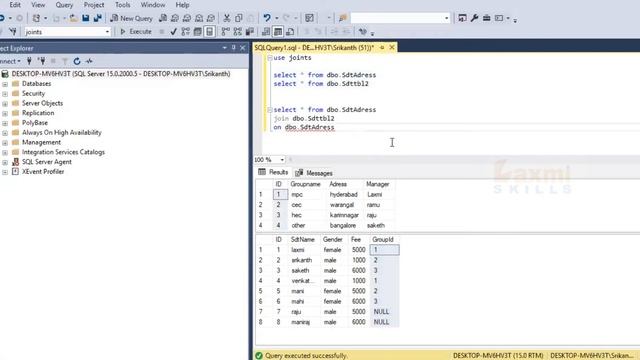Save the current query file
640x360 pixels.
[x=86, y=18]
